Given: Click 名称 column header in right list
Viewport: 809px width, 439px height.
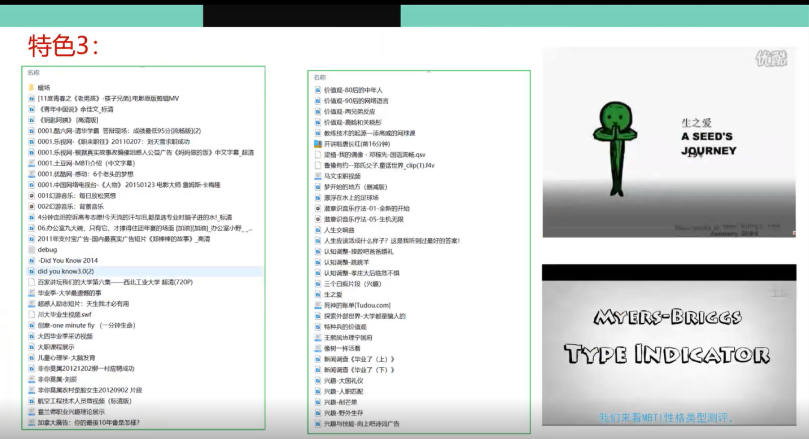Looking at the screenshot, I should click(320, 77).
